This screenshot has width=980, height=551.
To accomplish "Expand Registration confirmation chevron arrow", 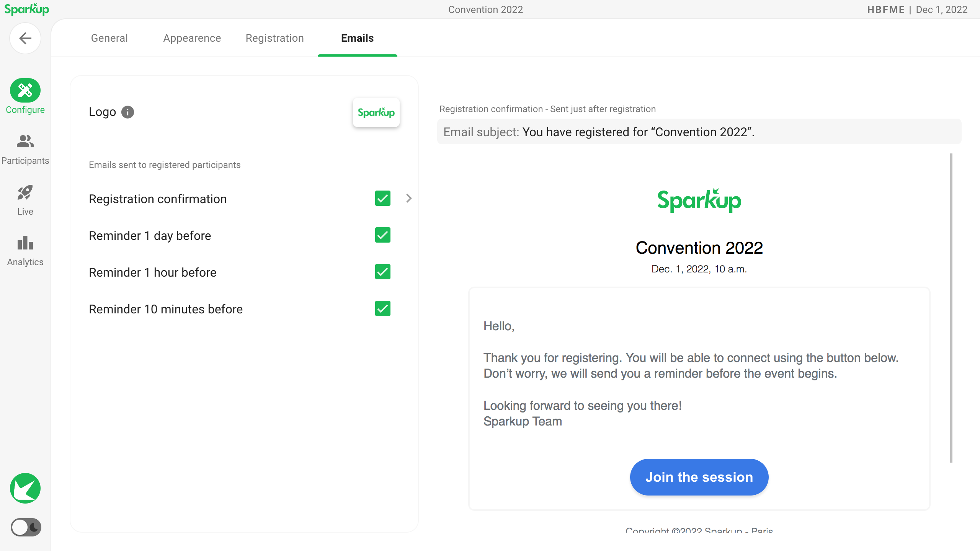I will point(409,198).
